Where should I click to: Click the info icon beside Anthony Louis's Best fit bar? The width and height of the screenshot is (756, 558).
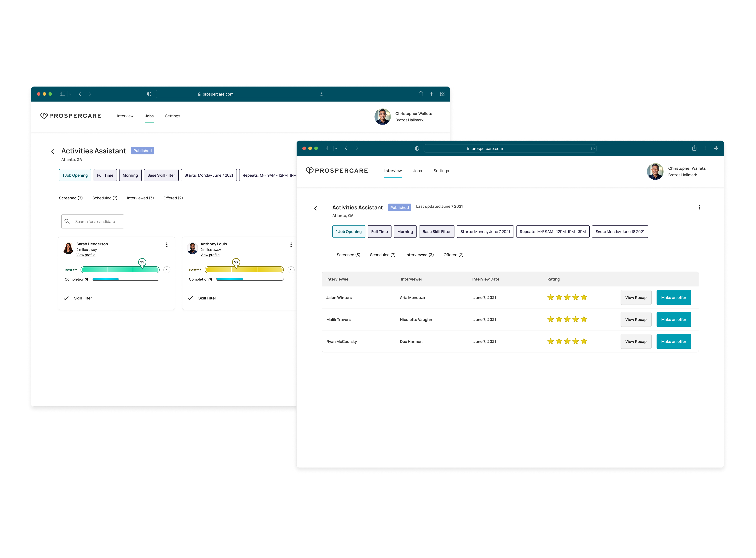pos(291,270)
